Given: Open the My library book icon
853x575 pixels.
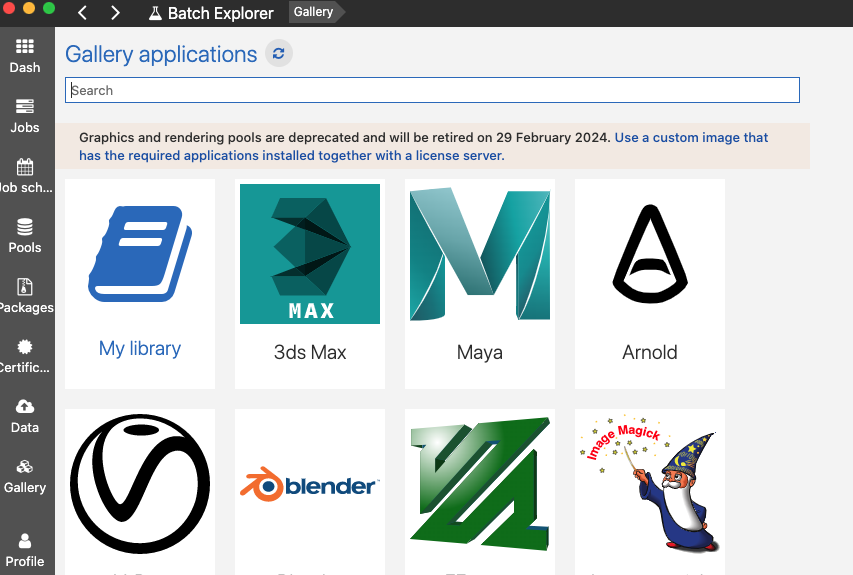Looking at the screenshot, I should click(x=140, y=254).
